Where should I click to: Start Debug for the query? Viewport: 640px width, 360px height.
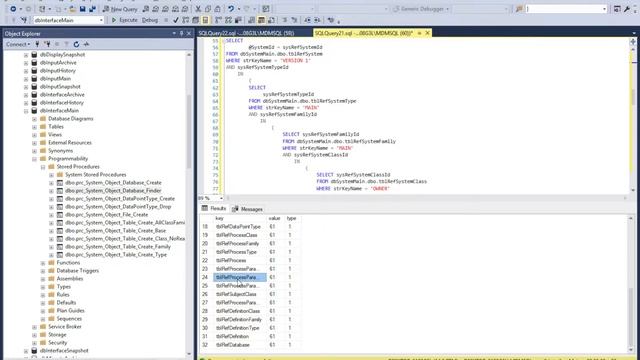coord(150,20)
